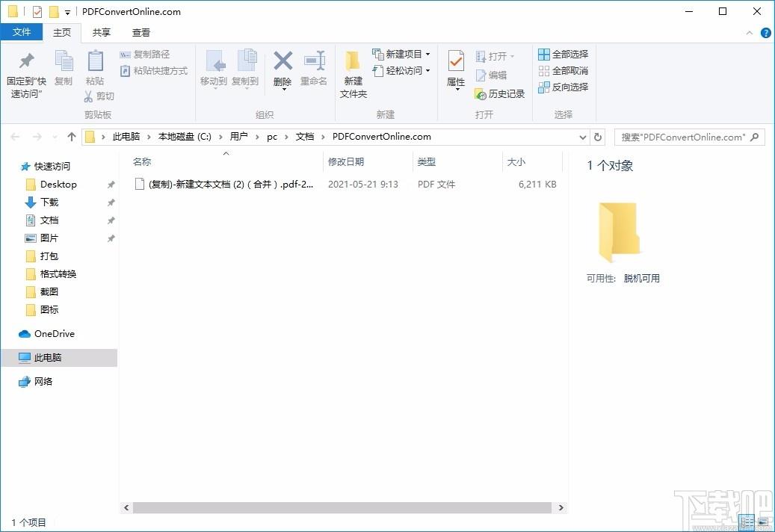
Task: Click the Up one level arrow
Action: [x=72, y=137]
